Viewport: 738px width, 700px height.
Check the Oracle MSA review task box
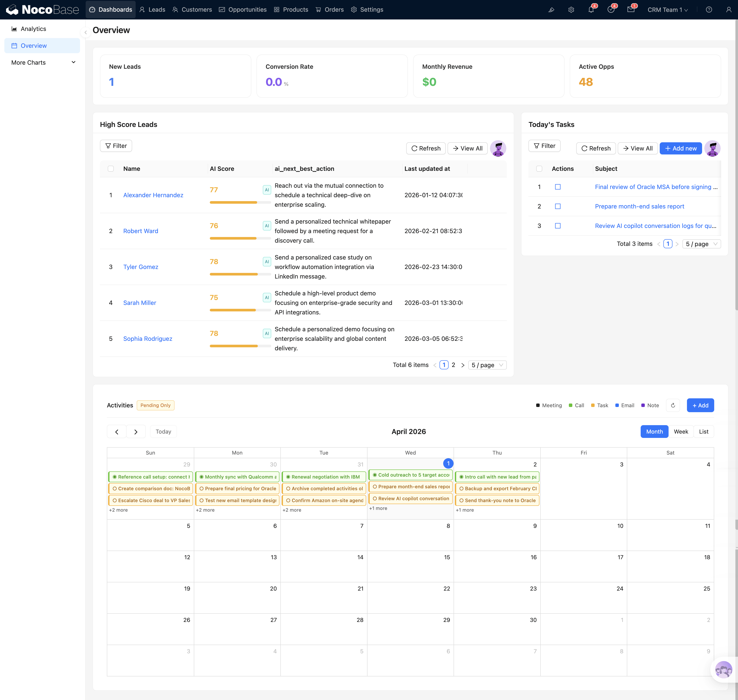click(x=558, y=187)
